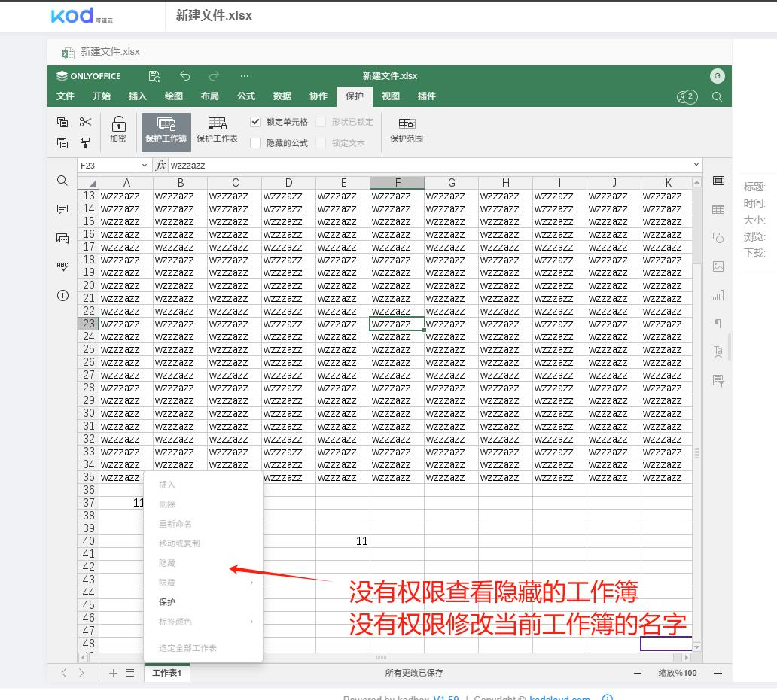Screen dimensions: 777x700
Task: Switch to the 视图 tab
Action: (391, 96)
